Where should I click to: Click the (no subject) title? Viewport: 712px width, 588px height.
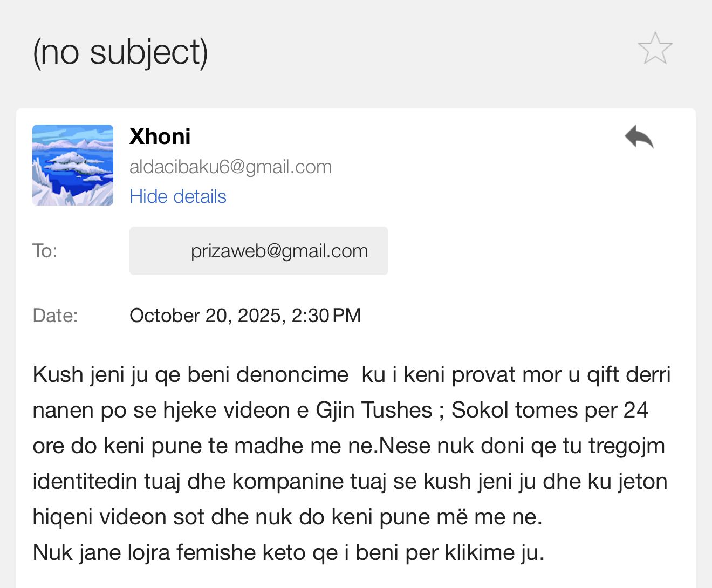point(120,52)
